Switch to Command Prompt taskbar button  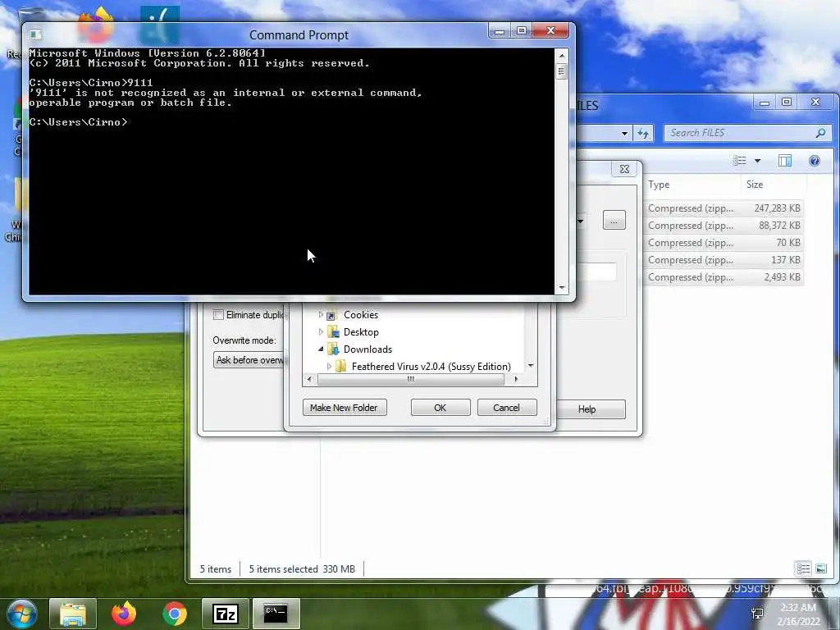coord(276,614)
